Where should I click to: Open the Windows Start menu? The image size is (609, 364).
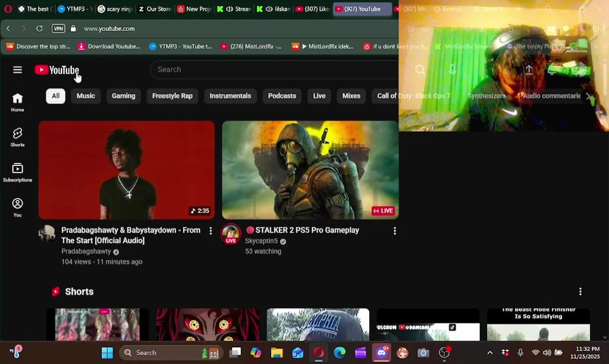107,353
